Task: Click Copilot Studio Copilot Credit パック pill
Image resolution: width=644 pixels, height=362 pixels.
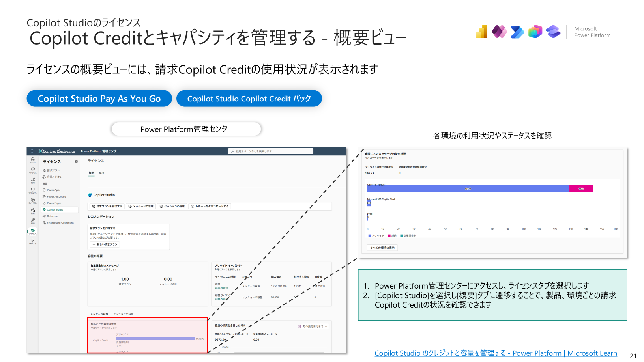Action: pyautogui.click(x=249, y=99)
